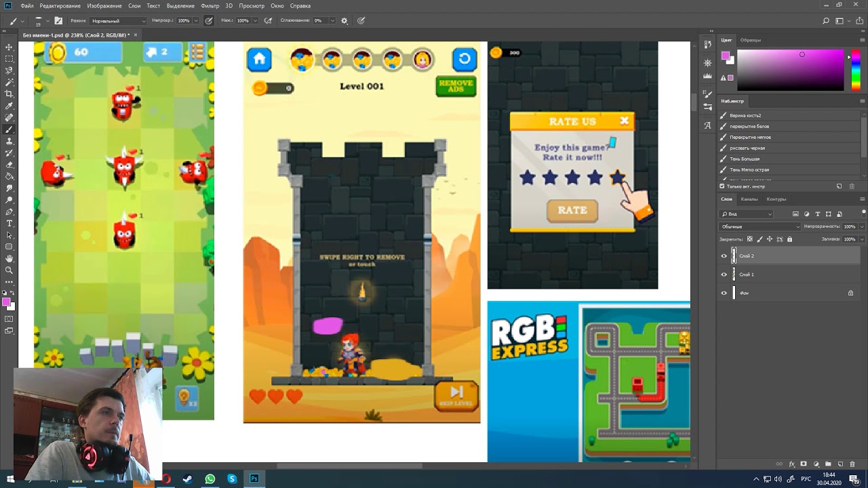This screenshot has width=868, height=488.
Task: Select the Zoom tool
Action: tap(9, 270)
